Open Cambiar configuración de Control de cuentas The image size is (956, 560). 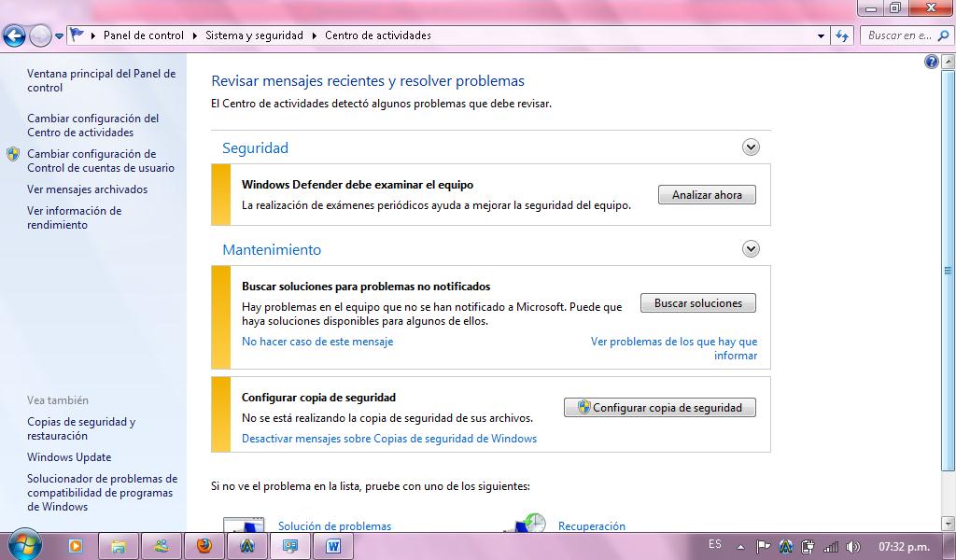coord(101,161)
